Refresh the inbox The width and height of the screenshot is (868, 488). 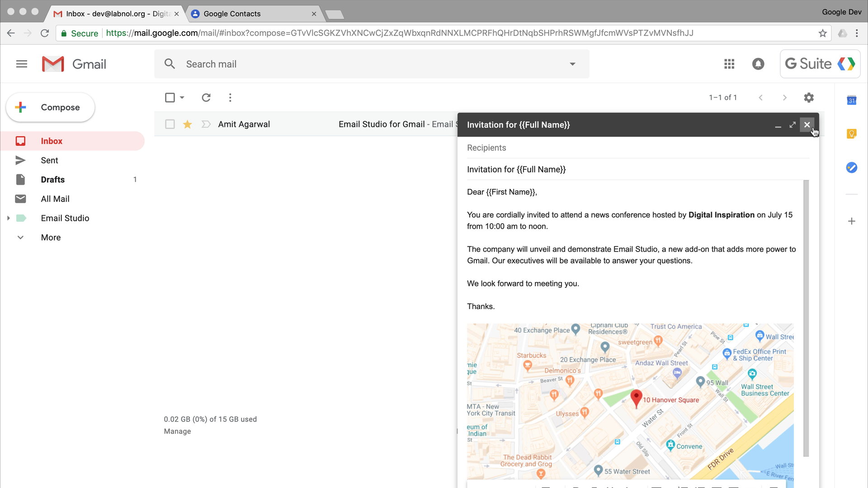[206, 97]
